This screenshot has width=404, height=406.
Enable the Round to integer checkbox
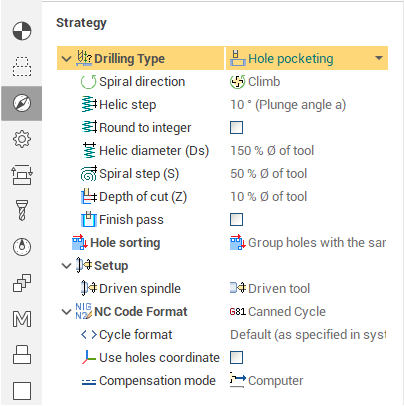(236, 128)
